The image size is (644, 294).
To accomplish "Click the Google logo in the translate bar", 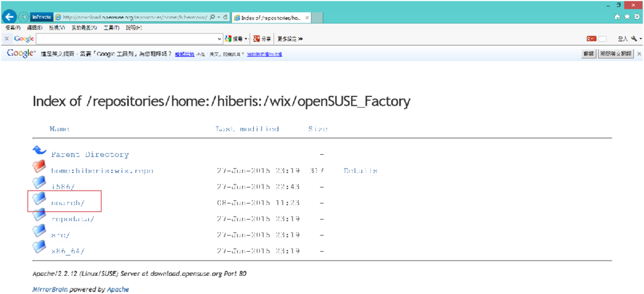I will [x=21, y=54].
